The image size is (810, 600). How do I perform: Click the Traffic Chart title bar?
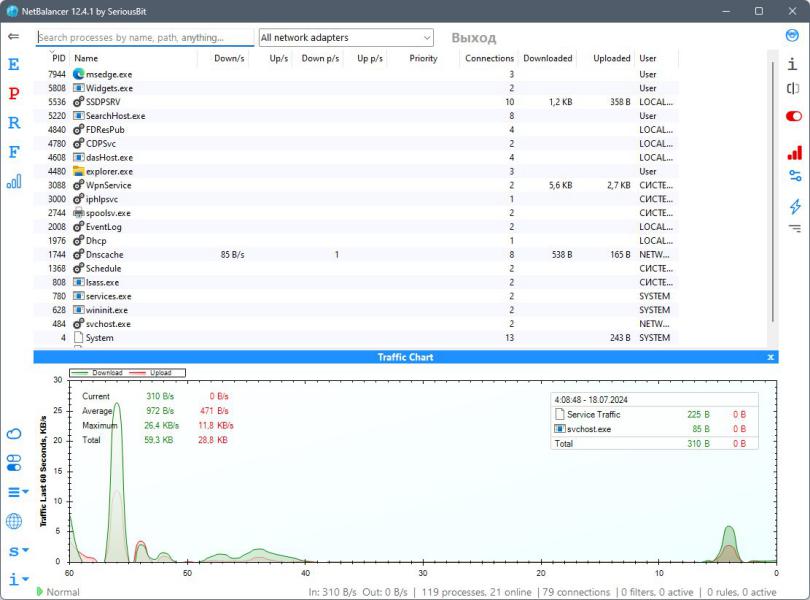[406, 357]
